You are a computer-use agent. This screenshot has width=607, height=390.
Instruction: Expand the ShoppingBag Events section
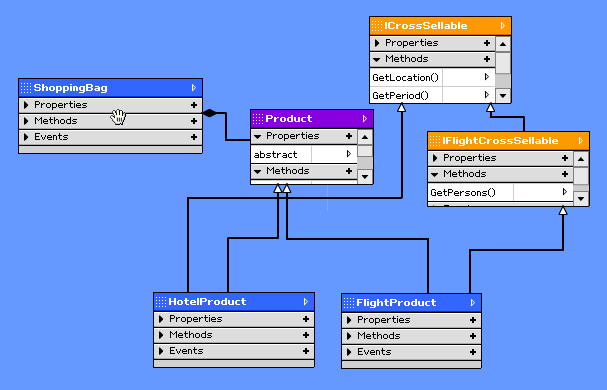26,137
